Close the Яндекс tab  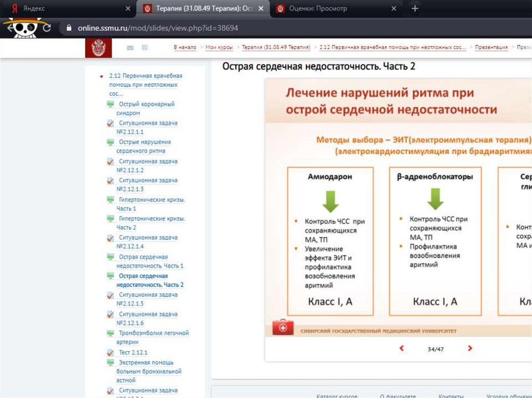[128, 8]
